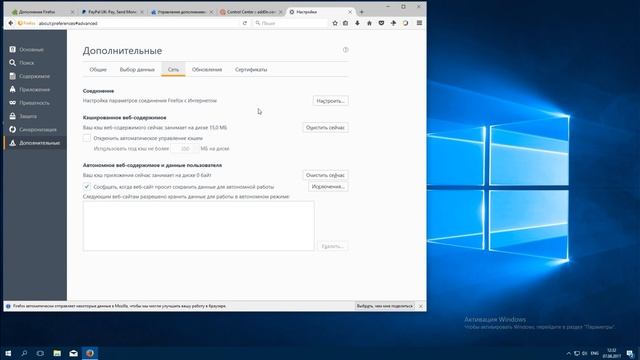Select the Сеть sub-tab
The height and width of the screenshot is (360, 640).
tap(173, 70)
